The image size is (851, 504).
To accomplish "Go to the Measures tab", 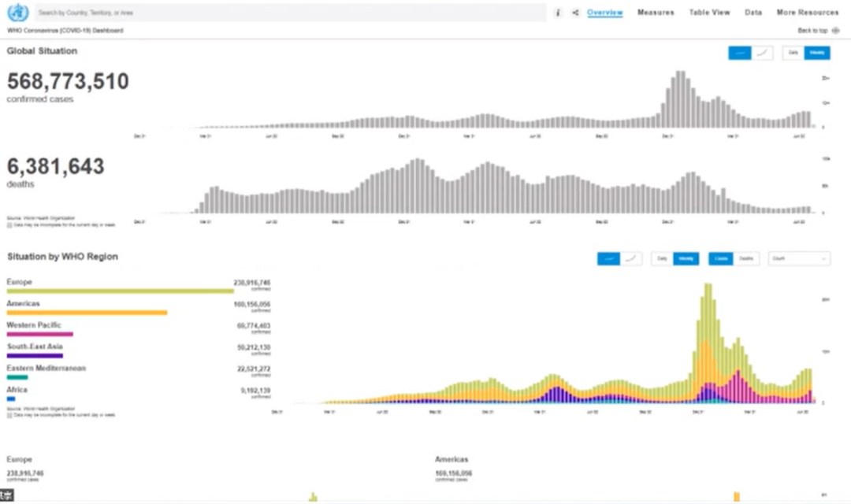I will pyautogui.click(x=656, y=13).
